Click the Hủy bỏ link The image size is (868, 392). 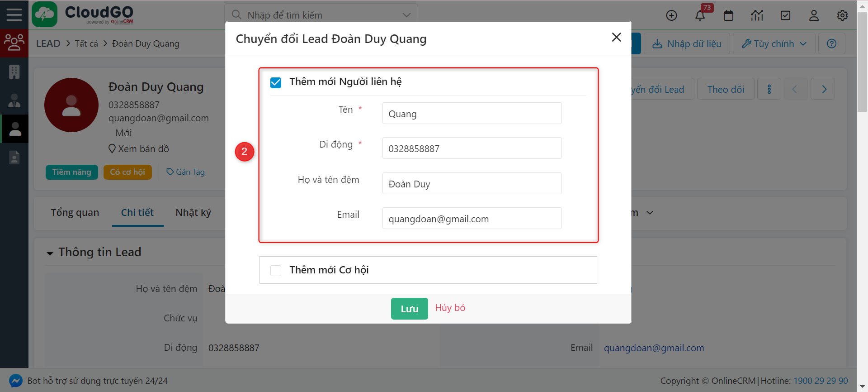click(450, 308)
